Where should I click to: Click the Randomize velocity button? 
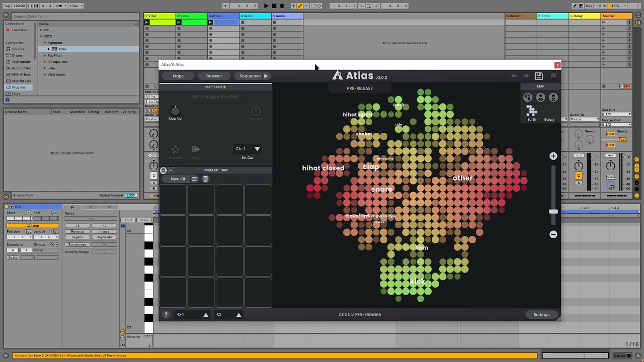[77, 245]
